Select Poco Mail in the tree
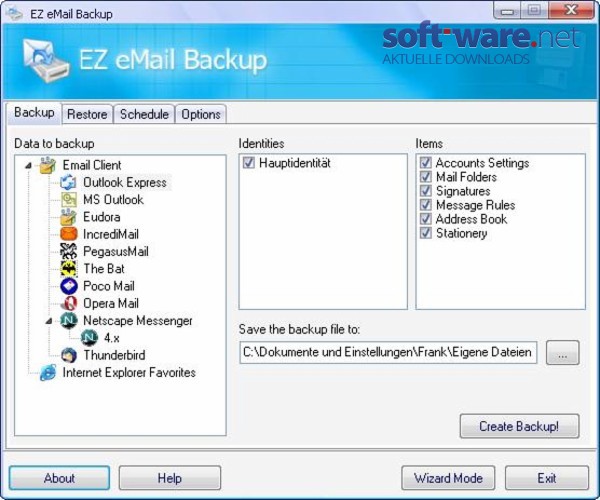Viewport: 600px width, 500px height. click(109, 286)
